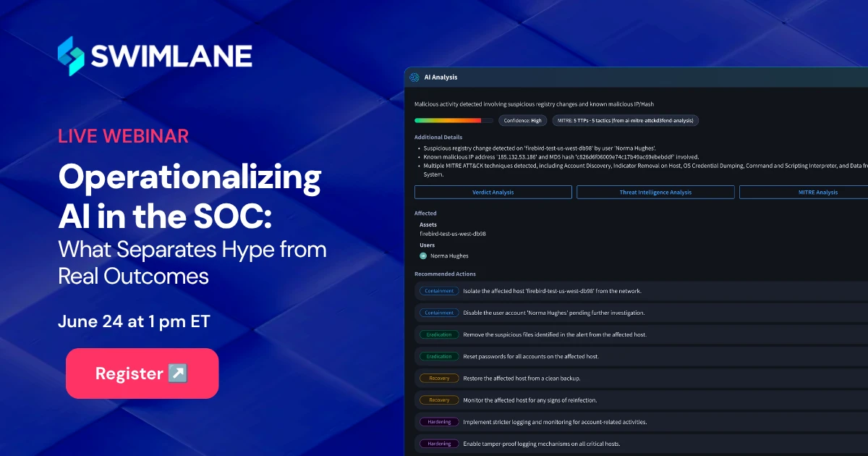Click the Affected section heading
Screen dimensions: 868x456
click(x=425, y=214)
